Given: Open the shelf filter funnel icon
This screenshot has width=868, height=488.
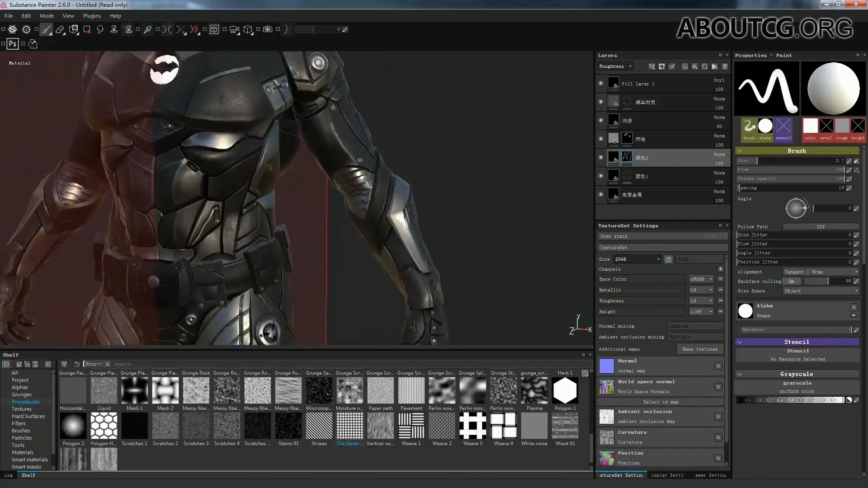Looking at the screenshot, I should click(x=64, y=364).
